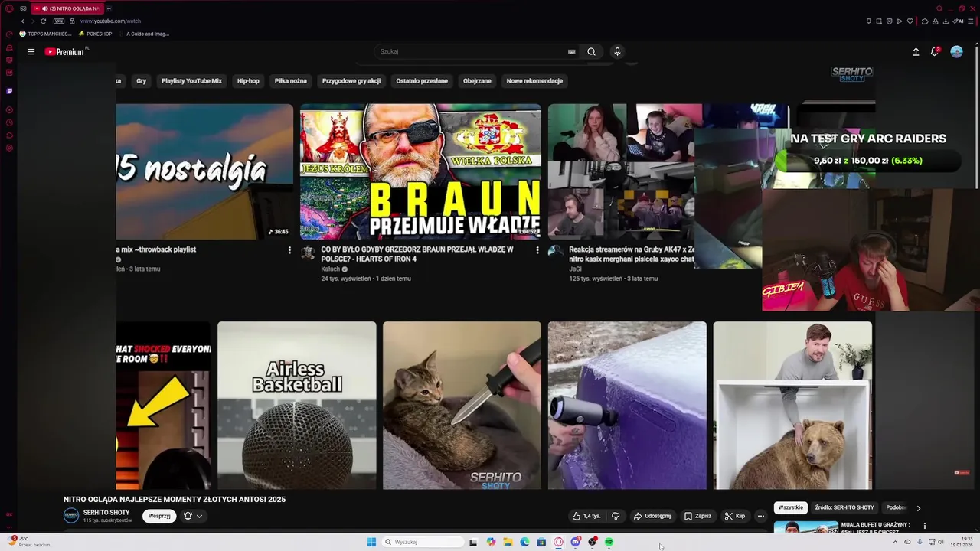Click the Udostępnij share button
This screenshot has height=551, width=980.
[x=652, y=516]
